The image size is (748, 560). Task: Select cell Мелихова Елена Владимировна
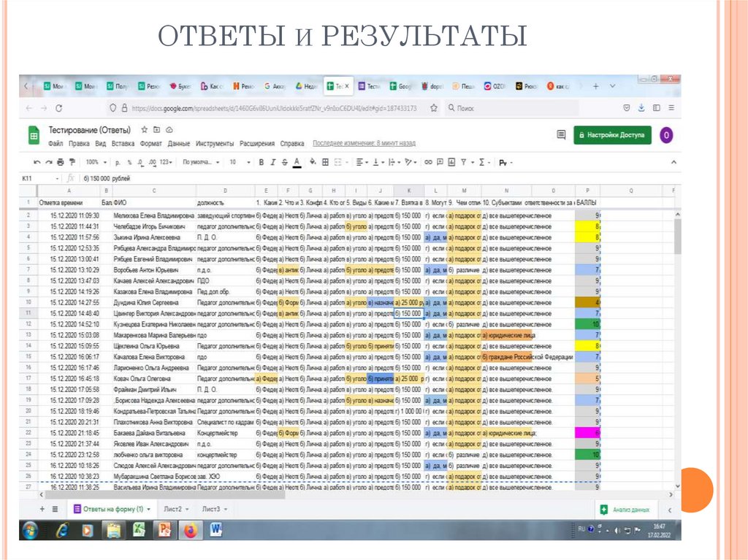[x=153, y=215]
